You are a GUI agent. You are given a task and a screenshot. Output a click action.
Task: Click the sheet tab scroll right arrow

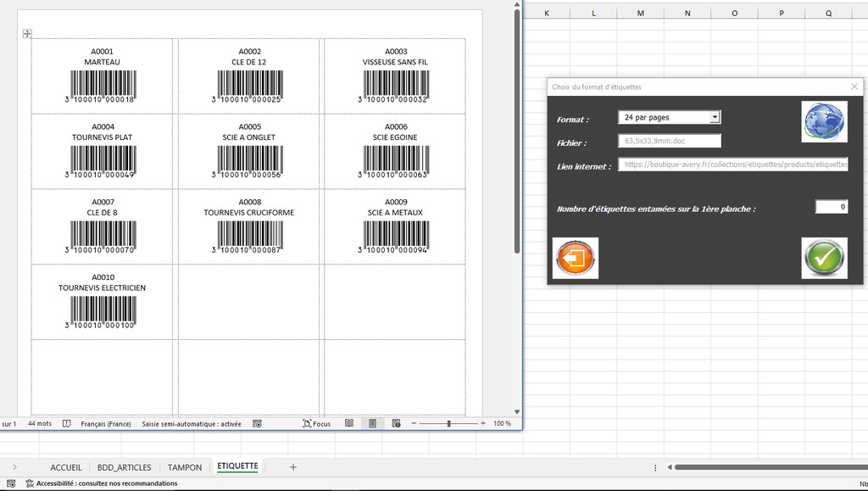pyautogui.click(x=14, y=467)
